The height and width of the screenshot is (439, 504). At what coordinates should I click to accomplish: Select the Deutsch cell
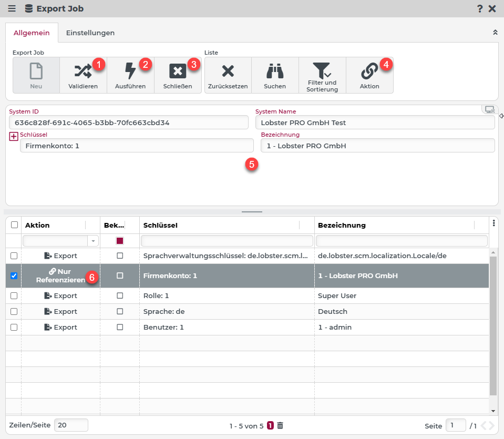click(402, 311)
